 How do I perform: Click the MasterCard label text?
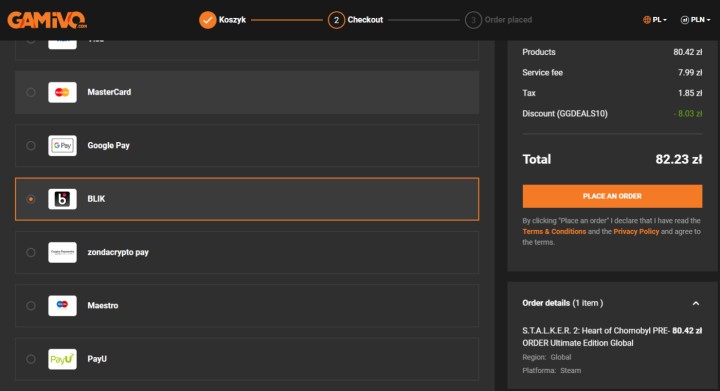coord(109,92)
